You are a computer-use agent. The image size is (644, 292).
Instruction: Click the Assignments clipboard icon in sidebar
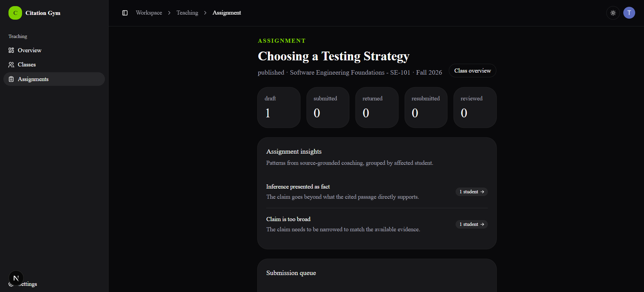(11, 79)
